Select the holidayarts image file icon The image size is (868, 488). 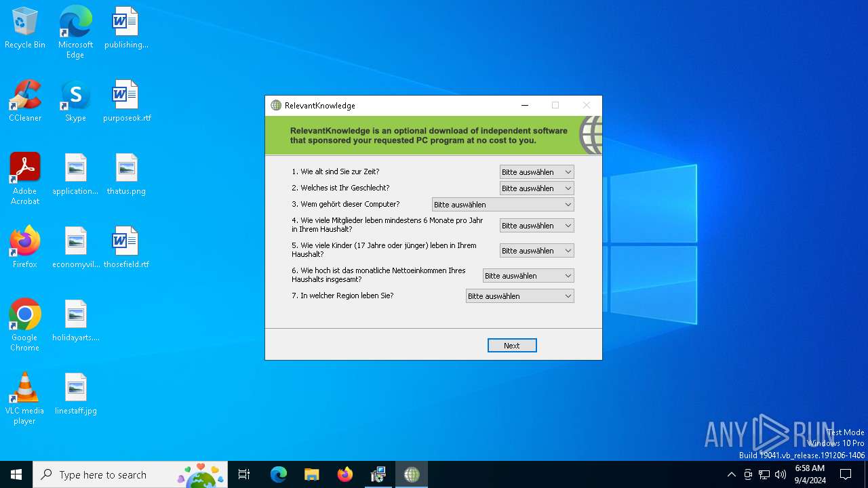(x=75, y=321)
